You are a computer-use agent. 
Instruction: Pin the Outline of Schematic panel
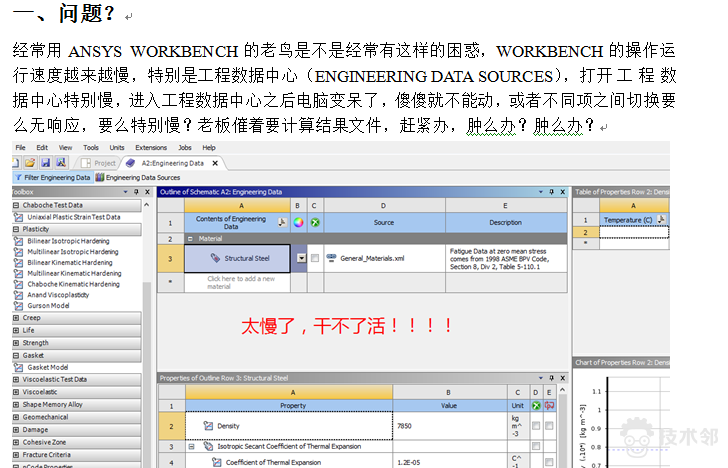pos(552,192)
